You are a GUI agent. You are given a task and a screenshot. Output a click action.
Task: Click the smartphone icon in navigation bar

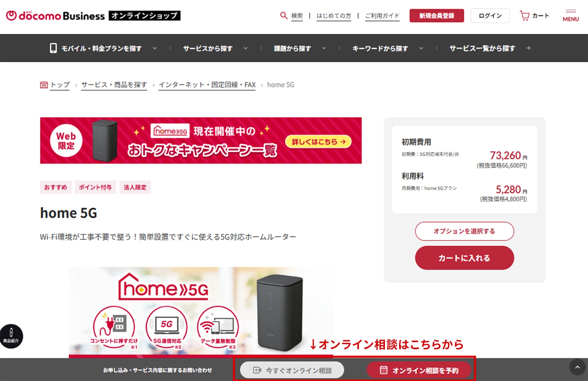[53, 48]
